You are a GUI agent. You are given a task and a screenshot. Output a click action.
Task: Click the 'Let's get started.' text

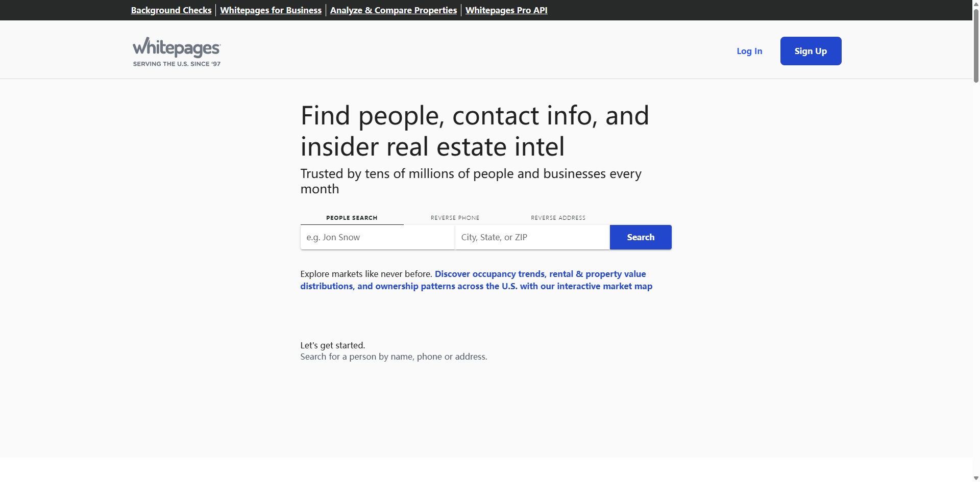(x=333, y=345)
